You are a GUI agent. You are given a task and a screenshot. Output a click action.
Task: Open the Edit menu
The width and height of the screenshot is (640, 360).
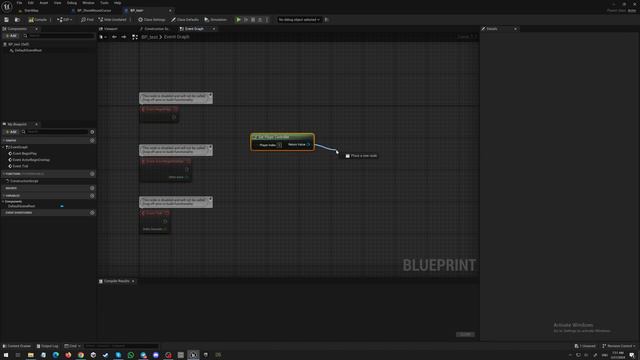31,3
